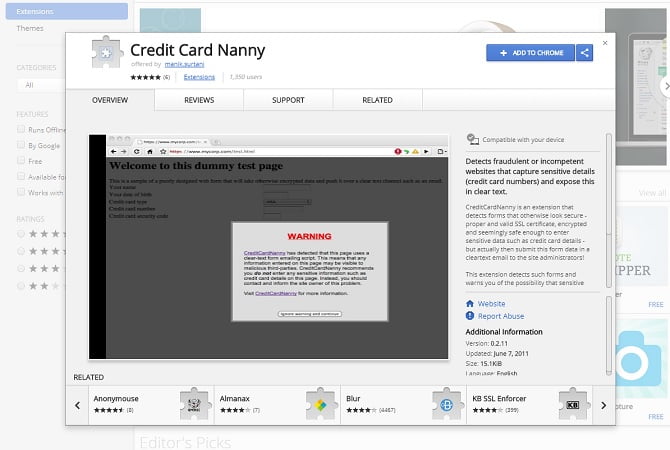Click the compatible-with-device icon
Viewport: 670px width, 450px height.
pos(472,139)
